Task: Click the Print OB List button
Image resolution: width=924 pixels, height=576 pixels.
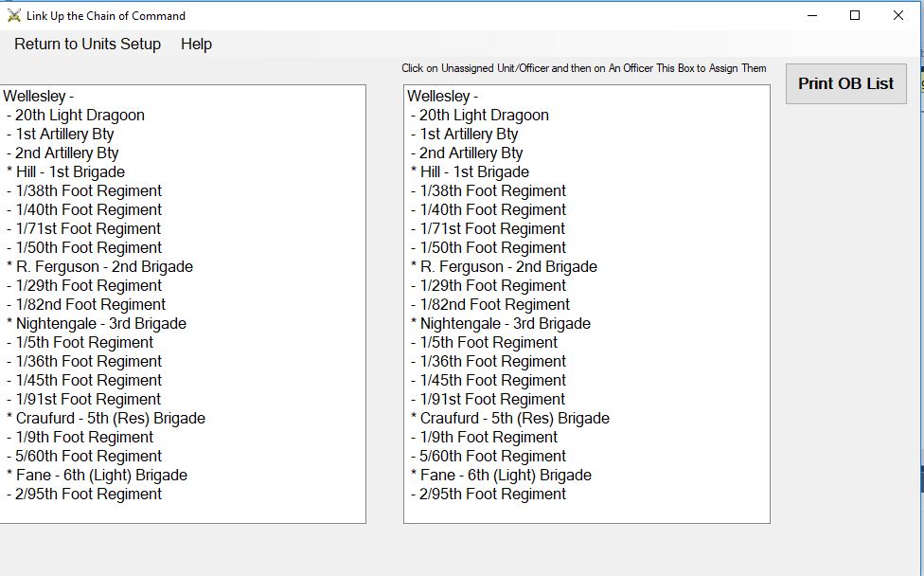Action: 844,83
